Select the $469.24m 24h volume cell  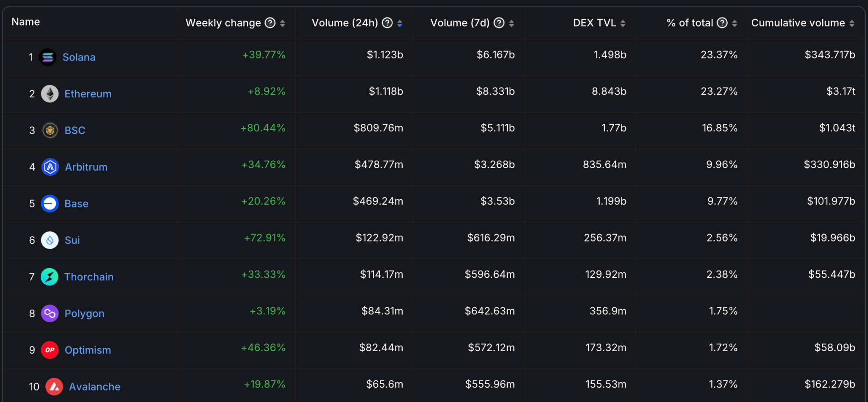coord(378,201)
